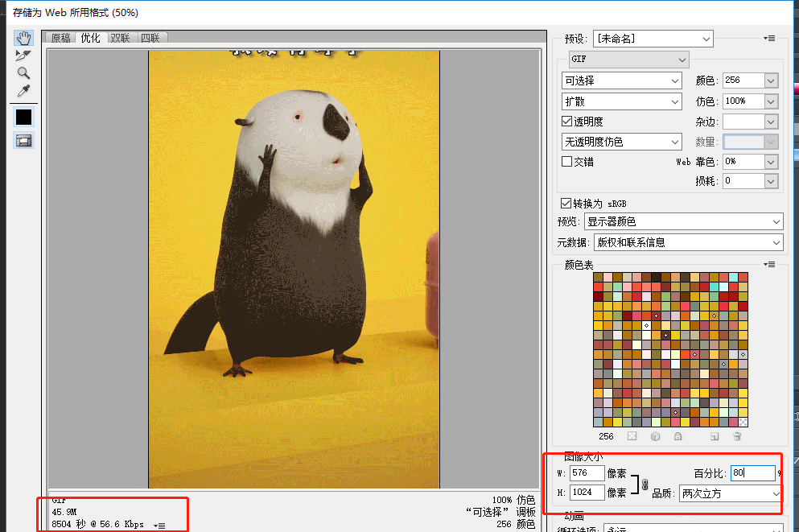Open the 扩散 dither method dropdown
This screenshot has width=799, height=532.
click(622, 101)
